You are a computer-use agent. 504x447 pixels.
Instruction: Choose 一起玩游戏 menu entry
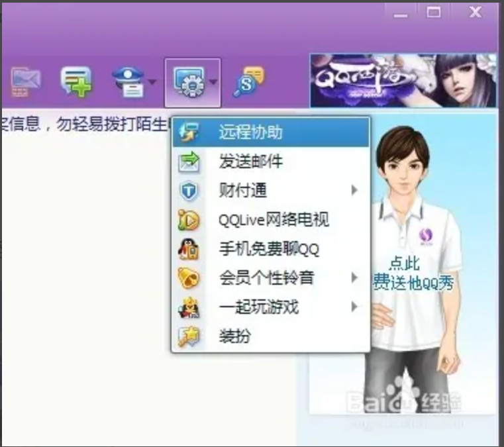271,307
